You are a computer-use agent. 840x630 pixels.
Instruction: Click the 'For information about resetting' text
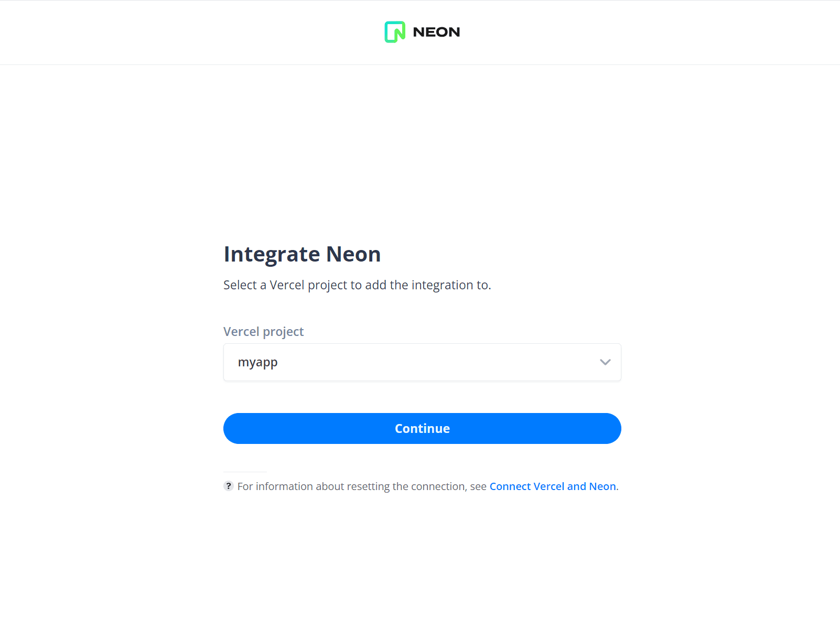pos(362,486)
